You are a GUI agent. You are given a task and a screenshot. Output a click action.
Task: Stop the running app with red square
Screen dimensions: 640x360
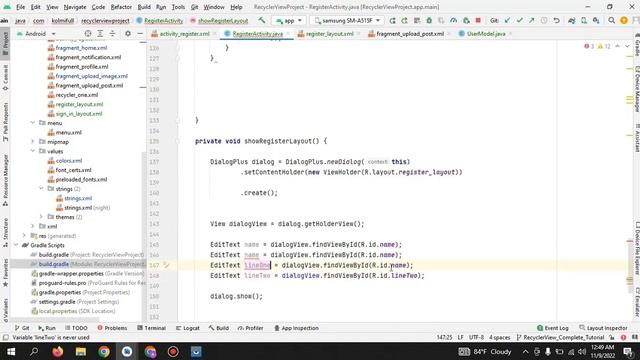[x=478, y=20]
